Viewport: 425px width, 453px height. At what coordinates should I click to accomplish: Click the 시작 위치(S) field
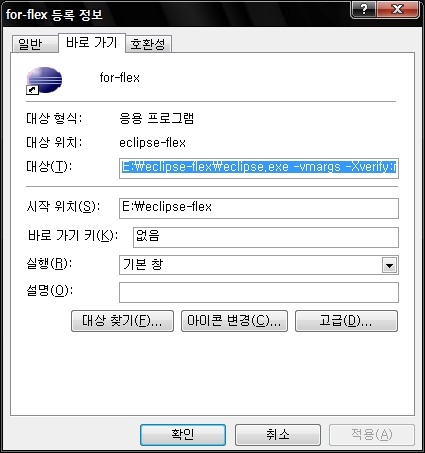pos(259,208)
